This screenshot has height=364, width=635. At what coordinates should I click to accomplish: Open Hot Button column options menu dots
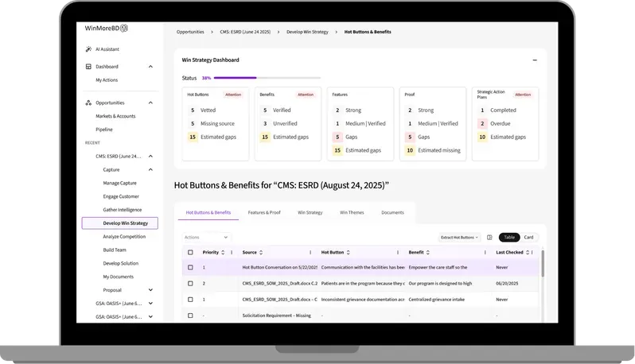pos(398,253)
